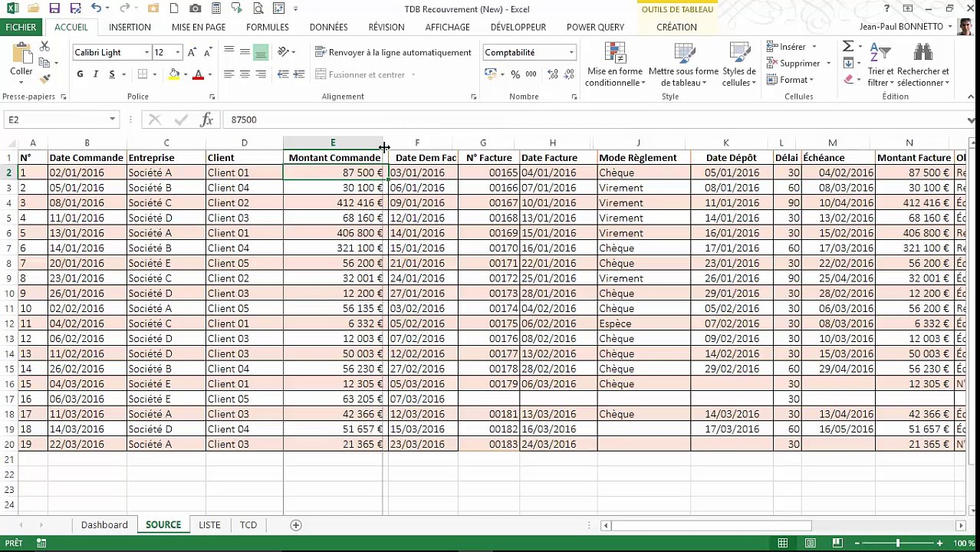
Task: Open the font size dropdown
Action: tap(177, 52)
